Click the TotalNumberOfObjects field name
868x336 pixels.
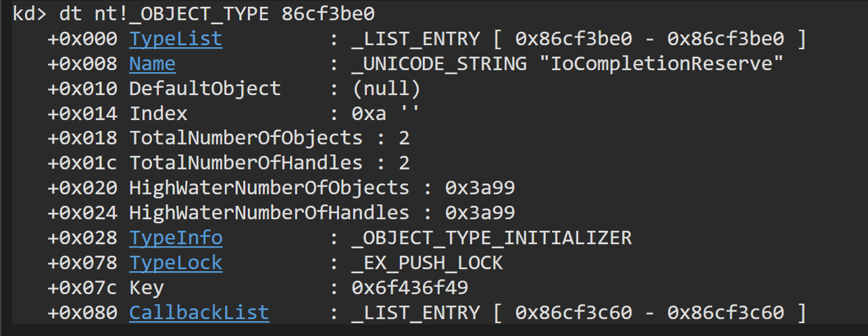[x=246, y=139]
